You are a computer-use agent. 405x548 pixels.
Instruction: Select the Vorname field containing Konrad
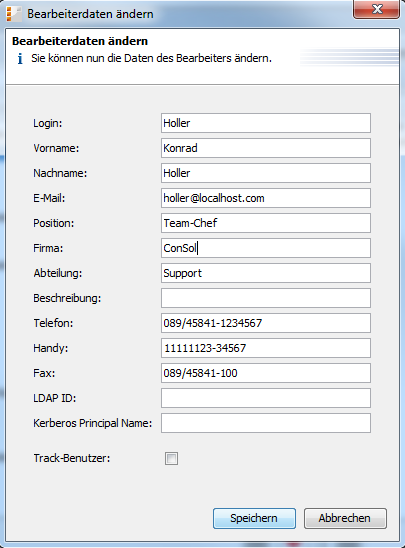click(x=266, y=148)
